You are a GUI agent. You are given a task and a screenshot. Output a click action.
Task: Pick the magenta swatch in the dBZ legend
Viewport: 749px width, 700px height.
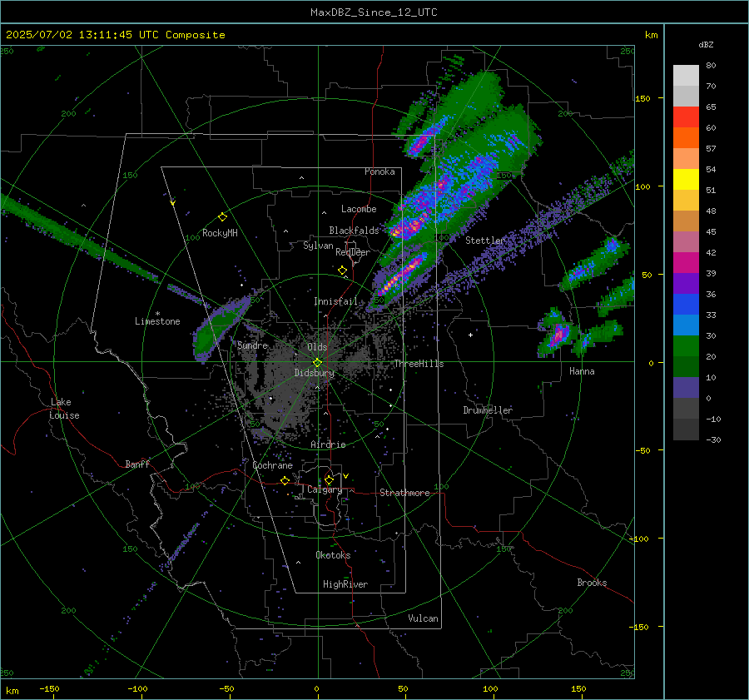coord(686,263)
